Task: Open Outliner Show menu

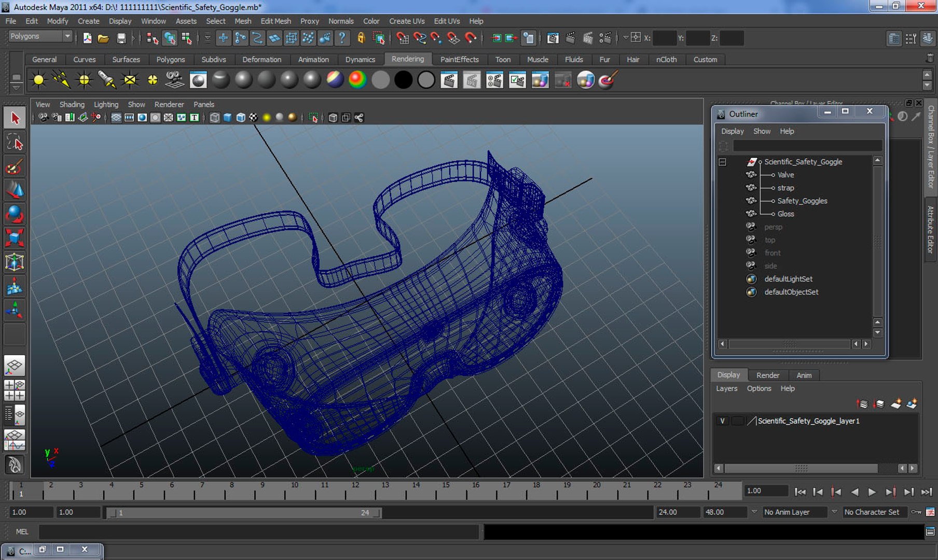Action: [762, 132]
